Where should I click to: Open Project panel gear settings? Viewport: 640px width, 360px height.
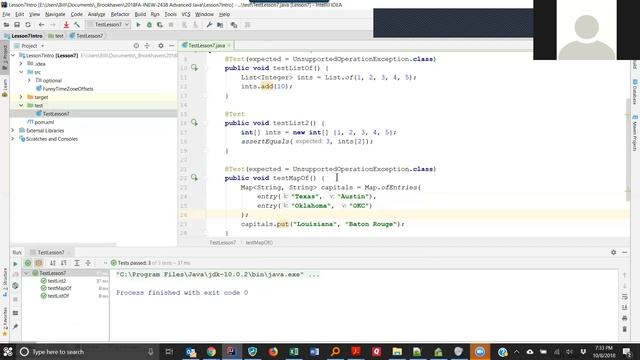tap(161, 46)
